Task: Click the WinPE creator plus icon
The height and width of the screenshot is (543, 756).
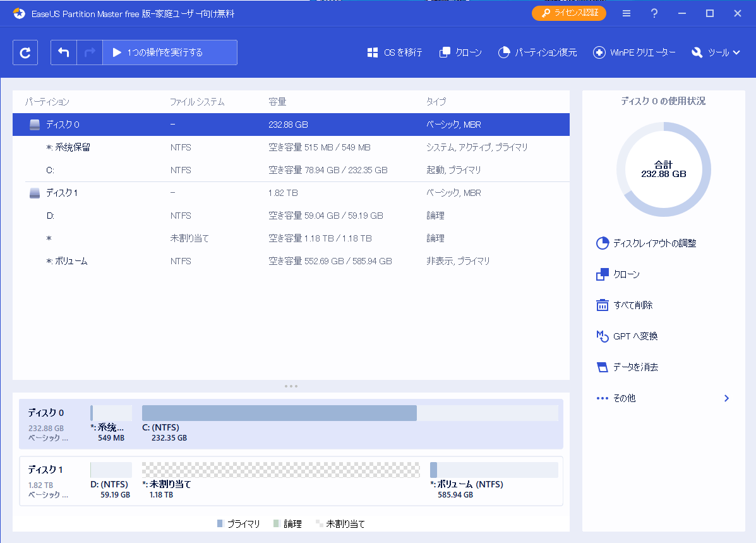Action: coord(599,52)
